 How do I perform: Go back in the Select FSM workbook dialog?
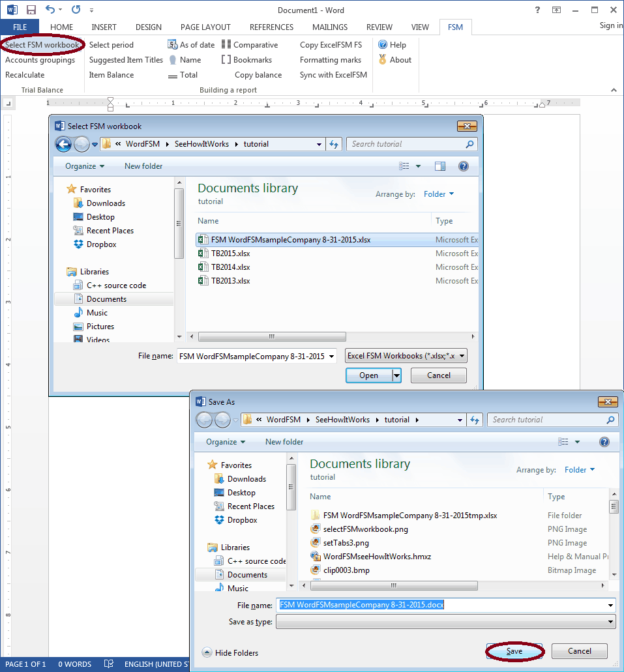click(63, 145)
